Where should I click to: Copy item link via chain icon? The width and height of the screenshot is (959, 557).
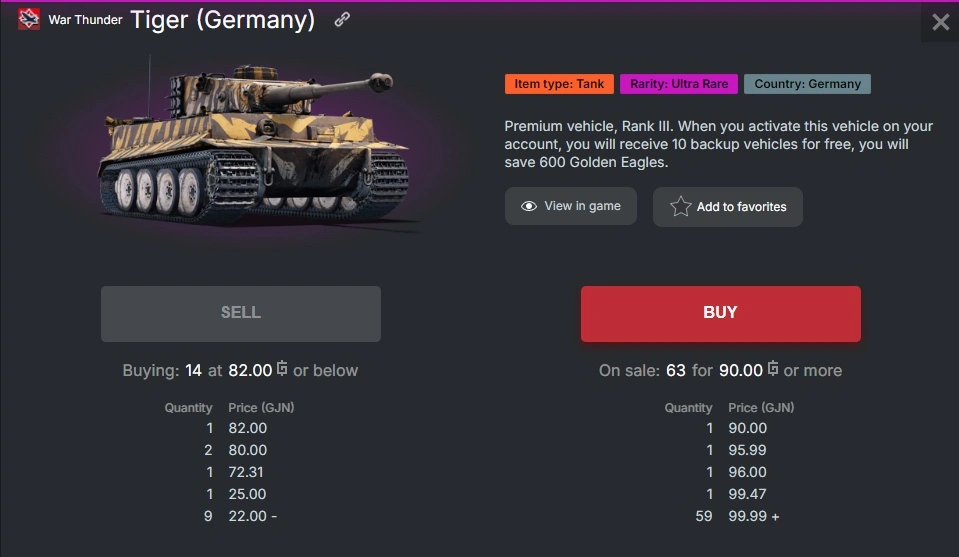342,19
